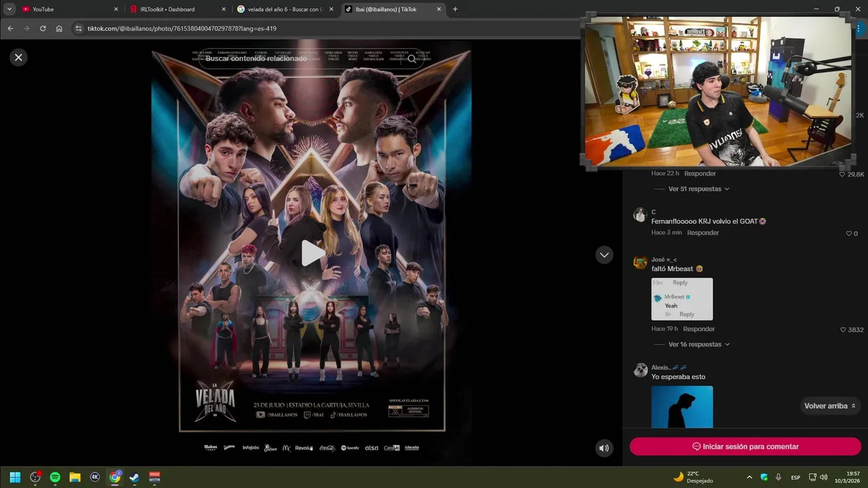Toggle the sound mute speaker button
868x488 pixels.
tap(604, 448)
